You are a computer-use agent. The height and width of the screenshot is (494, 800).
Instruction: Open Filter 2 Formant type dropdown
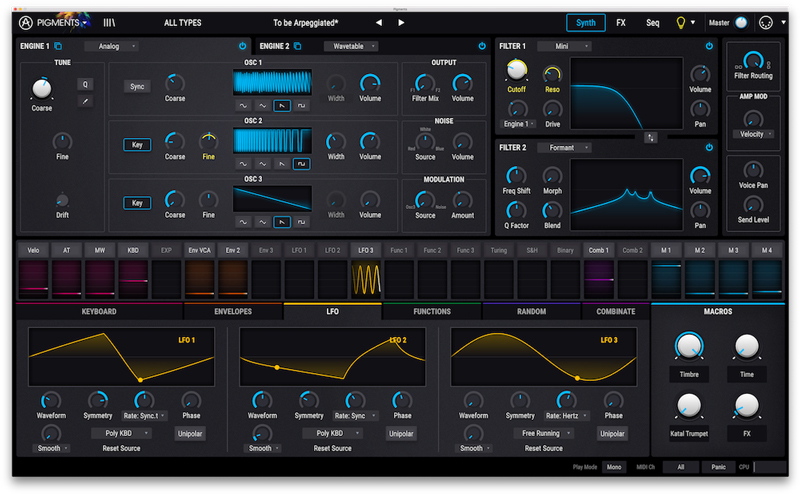(564, 147)
